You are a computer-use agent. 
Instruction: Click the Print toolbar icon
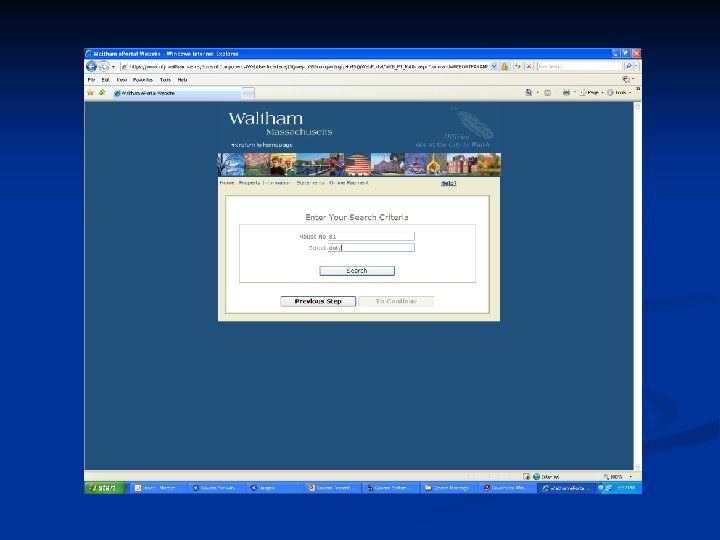pyautogui.click(x=566, y=93)
